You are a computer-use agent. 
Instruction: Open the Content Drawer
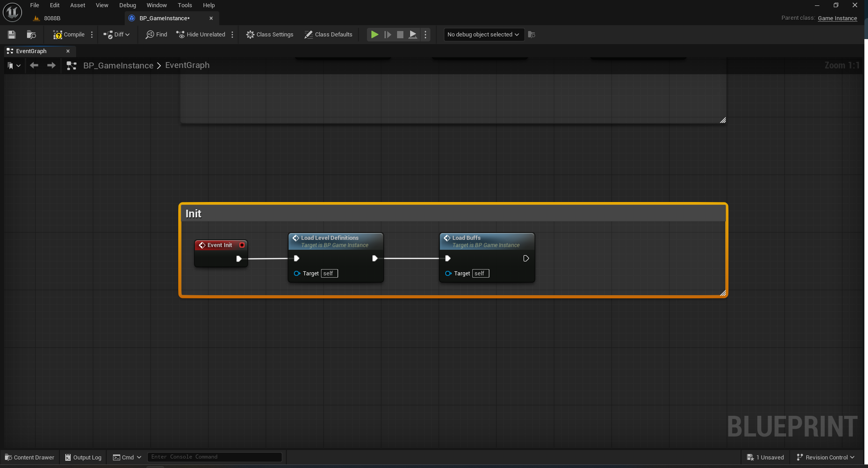[x=29, y=457]
